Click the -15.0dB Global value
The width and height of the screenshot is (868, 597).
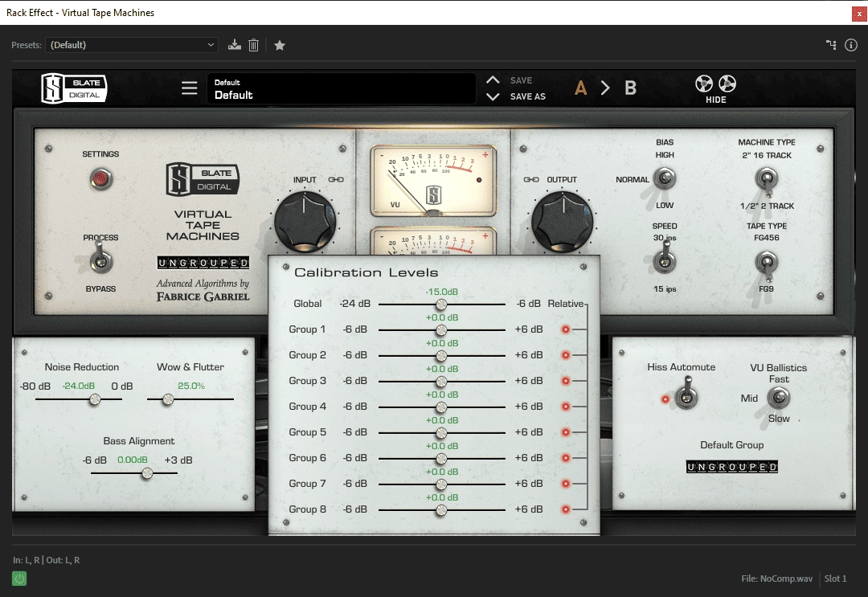442,292
